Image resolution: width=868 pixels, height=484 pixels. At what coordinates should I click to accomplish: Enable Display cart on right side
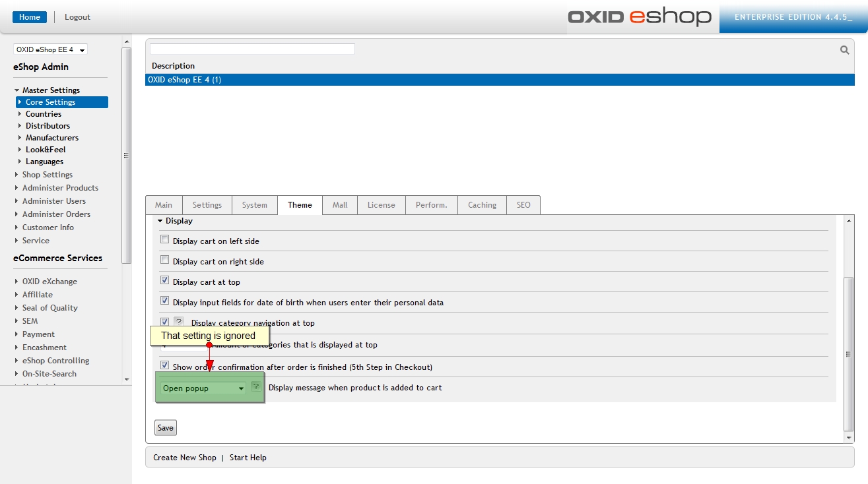(165, 260)
